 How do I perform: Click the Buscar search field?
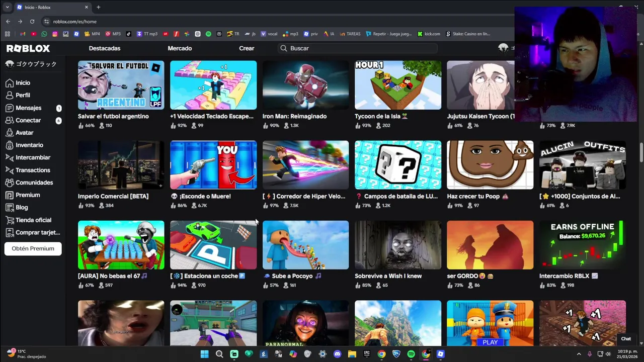358,48
